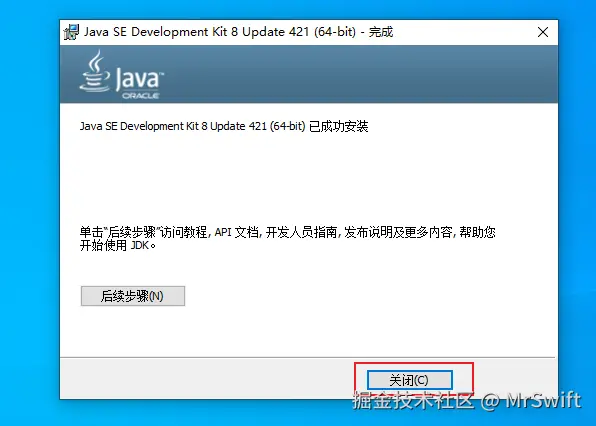The height and width of the screenshot is (426, 596).
Task: Click the 已成功安装 success message
Action: [x=338, y=126]
